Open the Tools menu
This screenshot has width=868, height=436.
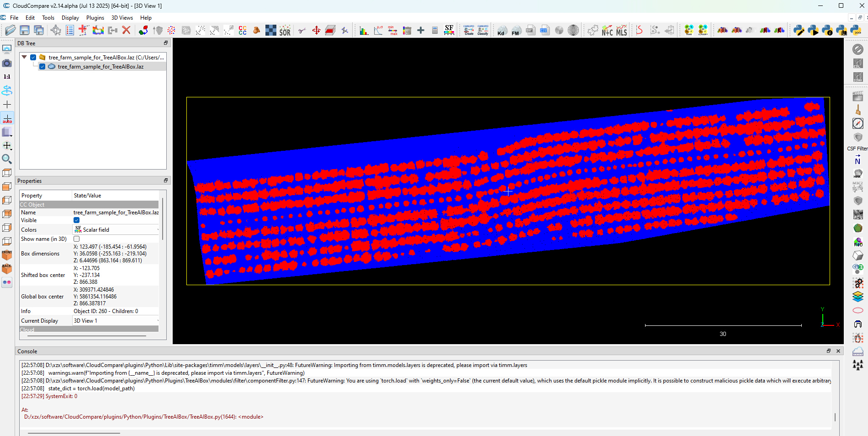pyautogui.click(x=48, y=18)
